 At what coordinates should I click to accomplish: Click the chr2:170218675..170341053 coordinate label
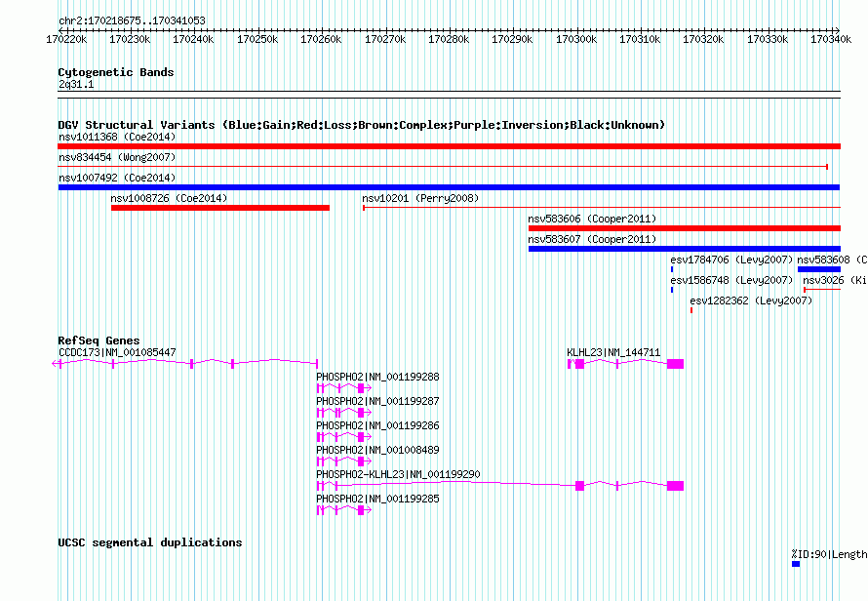pos(132,20)
